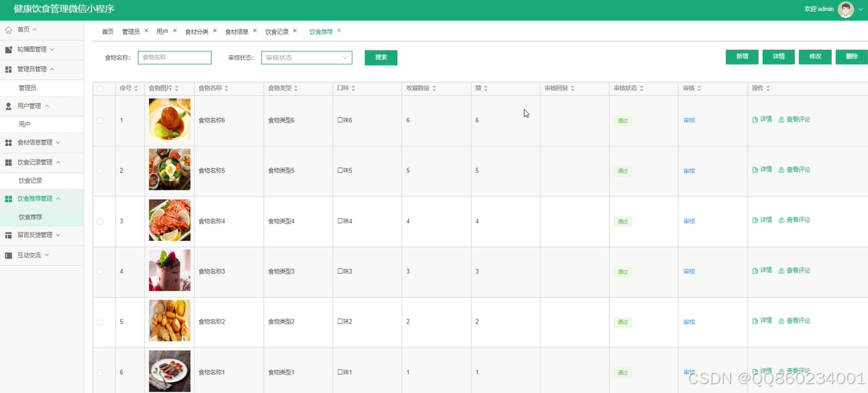This screenshot has height=393, width=868.
Task: Click the 管理员管理 sidebar icon
Action: (8, 69)
